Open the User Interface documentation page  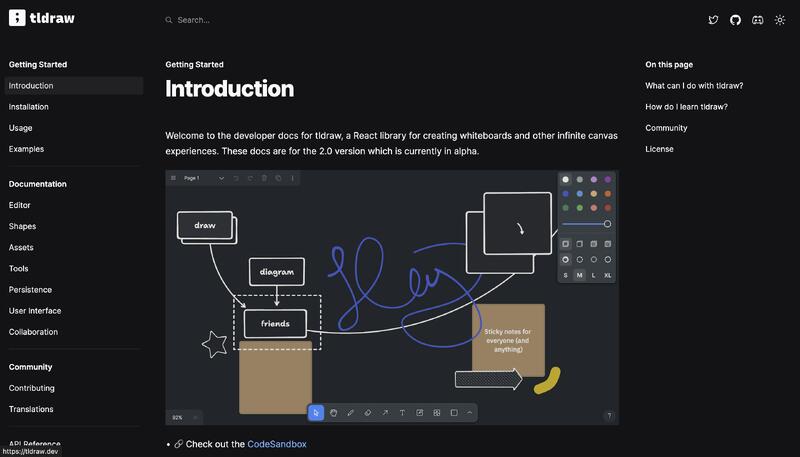35,311
